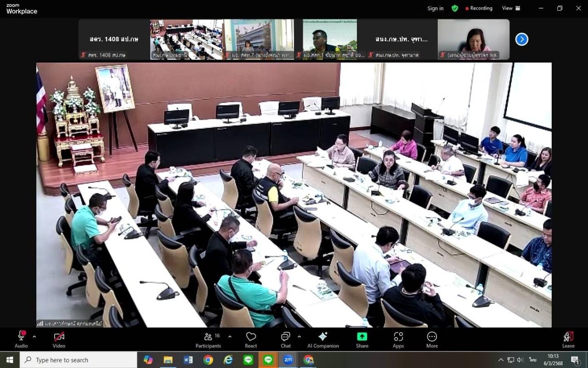588x368 pixels.
Task: Open the Chat panel
Action: (285, 340)
